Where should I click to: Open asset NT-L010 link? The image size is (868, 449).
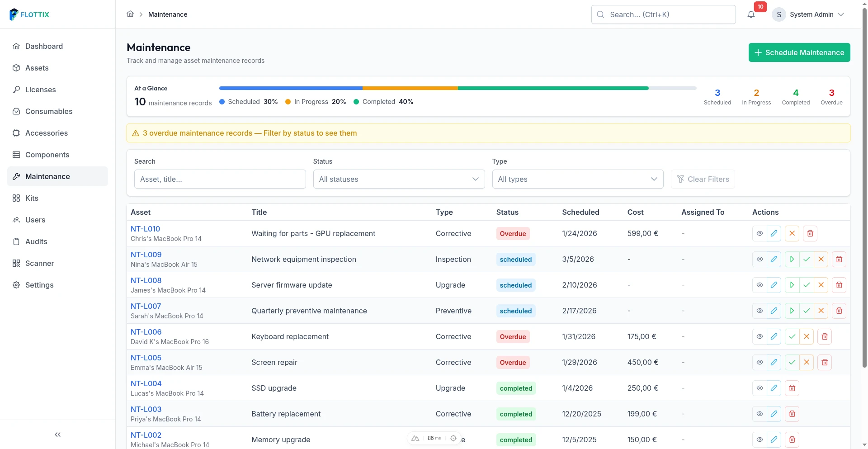pyautogui.click(x=145, y=229)
